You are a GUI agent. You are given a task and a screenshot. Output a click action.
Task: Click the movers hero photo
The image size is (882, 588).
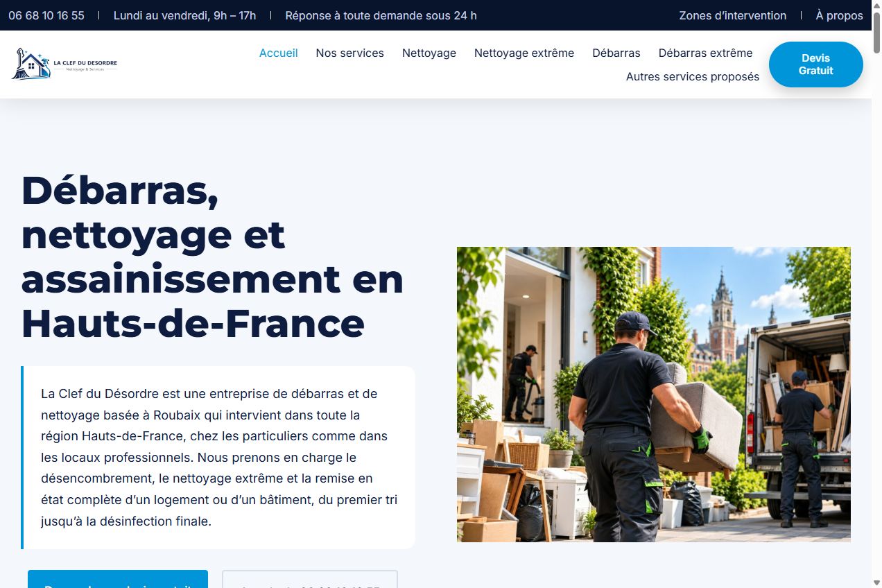point(654,395)
